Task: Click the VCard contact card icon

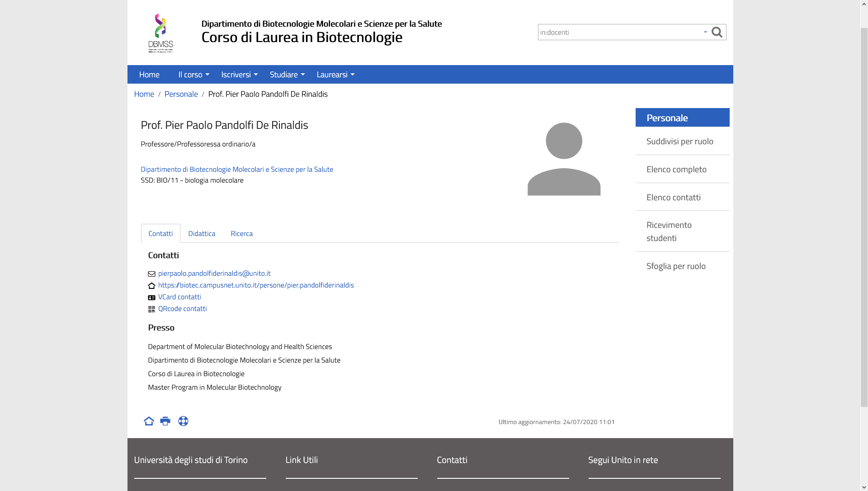Action: tap(151, 297)
